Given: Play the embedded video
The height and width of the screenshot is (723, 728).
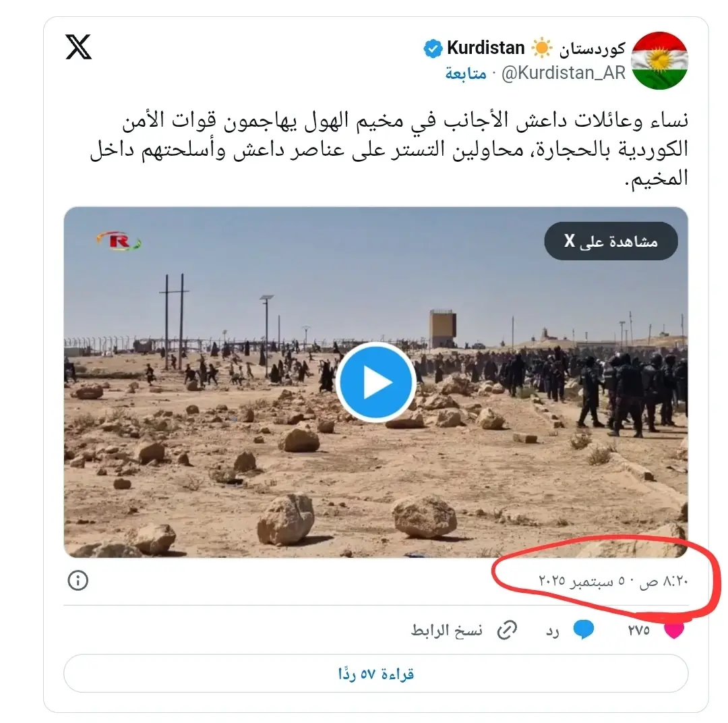Looking at the screenshot, I should point(376,382).
